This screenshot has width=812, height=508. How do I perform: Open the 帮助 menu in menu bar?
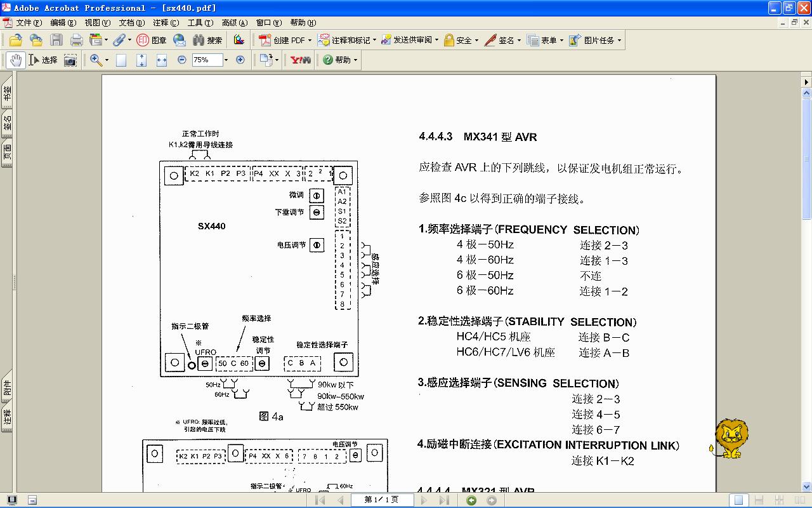coord(303,22)
